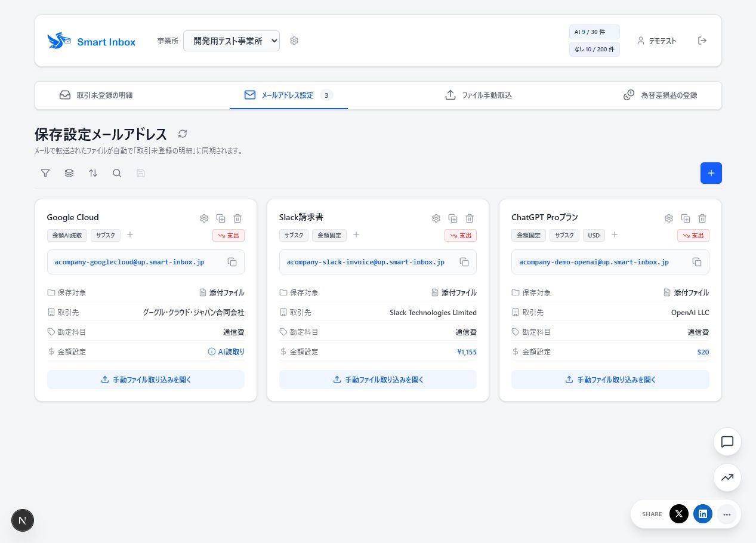Add a tag to ChatGPT Proプラン card

pyautogui.click(x=615, y=235)
